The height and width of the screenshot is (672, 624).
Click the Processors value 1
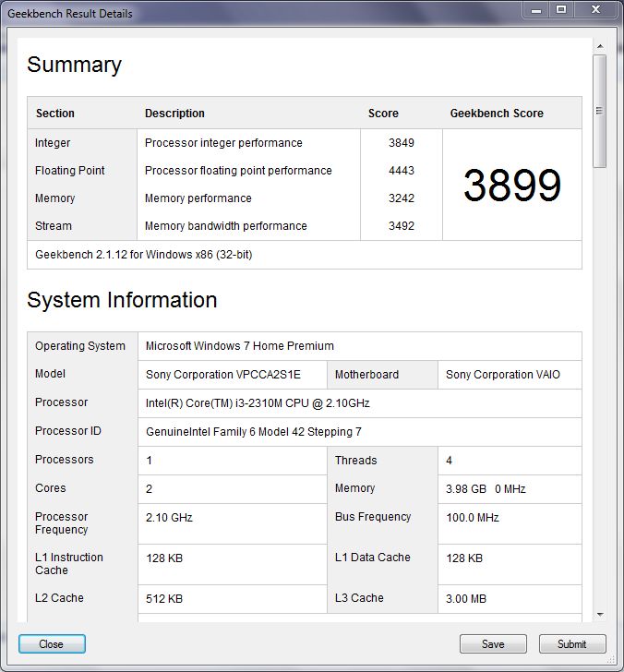[x=149, y=461]
